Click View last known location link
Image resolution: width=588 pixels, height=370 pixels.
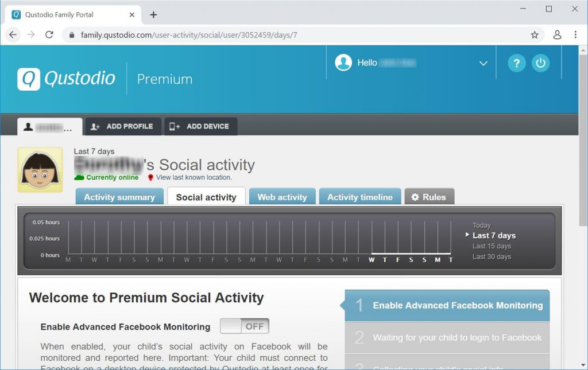point(194,177)
